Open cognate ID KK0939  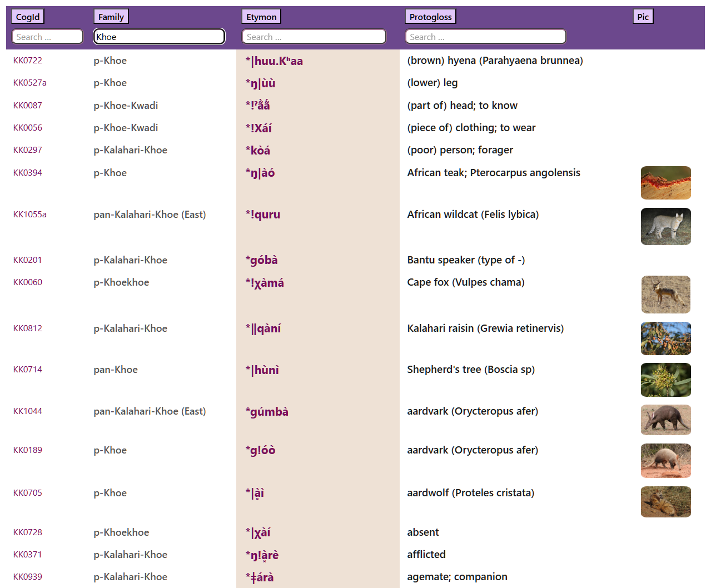click(28, 577)
